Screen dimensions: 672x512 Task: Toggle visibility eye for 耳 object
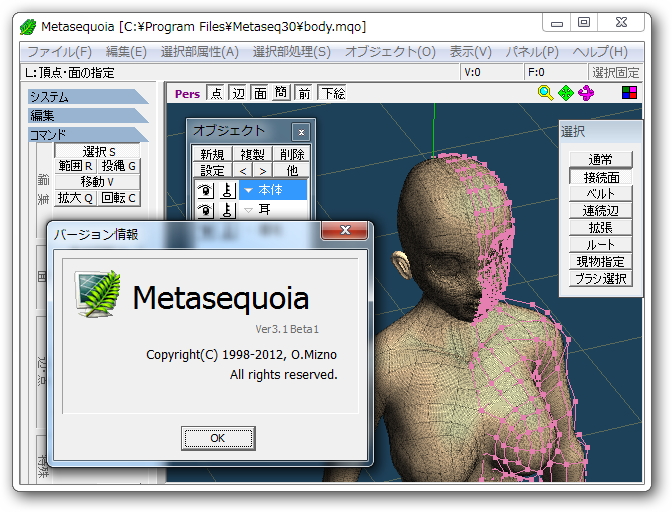[x=206, y=210]
